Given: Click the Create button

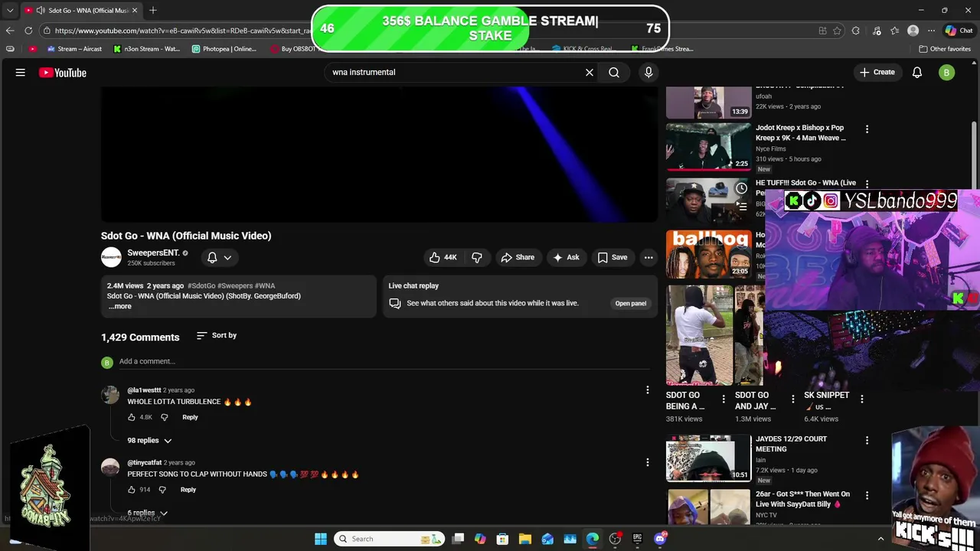Looking at the screenshot, I should tap(877, 72).
